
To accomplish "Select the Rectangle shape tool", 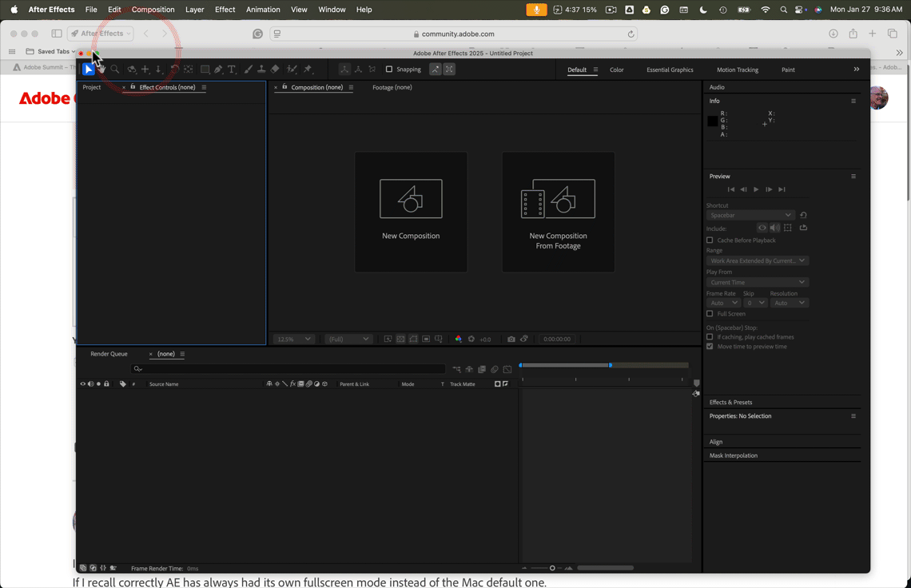I will (x=205, y=70).
